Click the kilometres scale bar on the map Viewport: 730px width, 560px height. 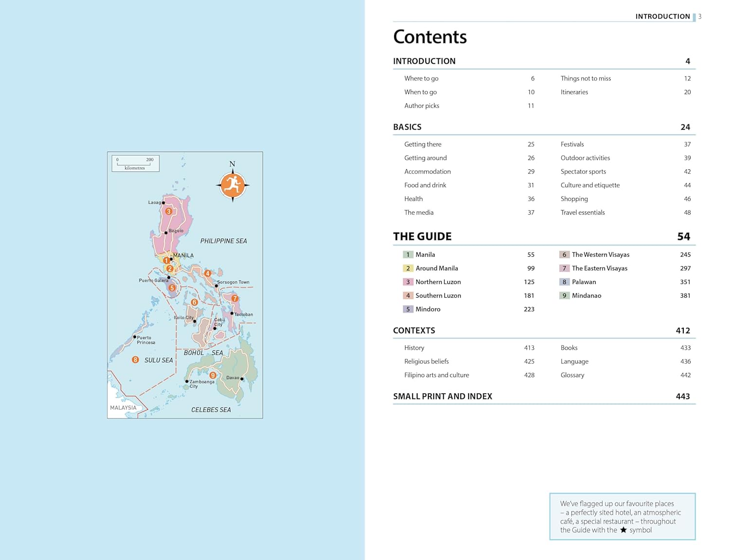(135, 163)
